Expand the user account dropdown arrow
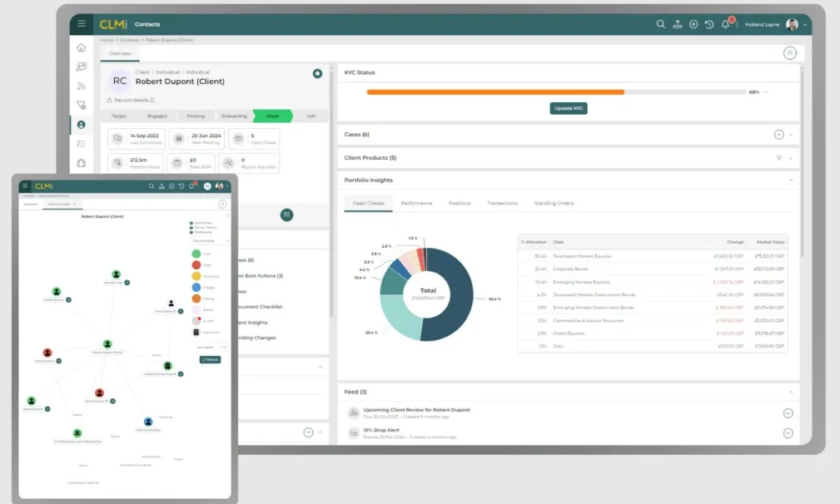The width and height of the screenshot is (840, 504). click(x=805, y=25)
